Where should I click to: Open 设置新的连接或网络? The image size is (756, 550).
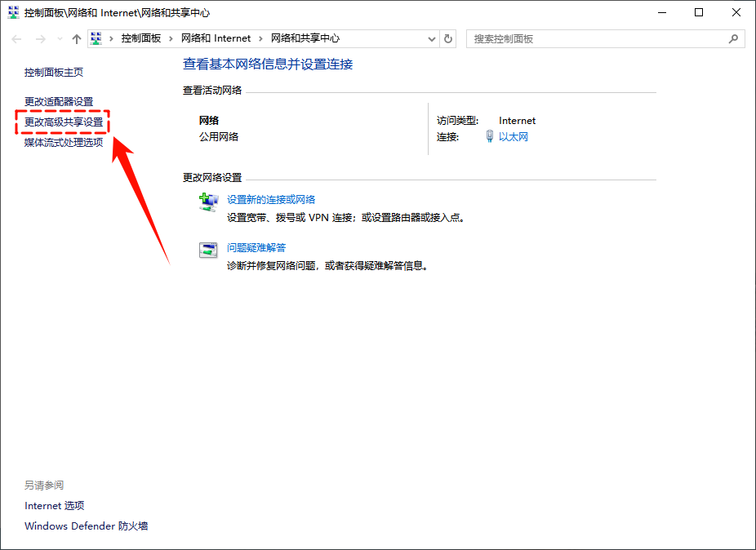click(269, 199)
